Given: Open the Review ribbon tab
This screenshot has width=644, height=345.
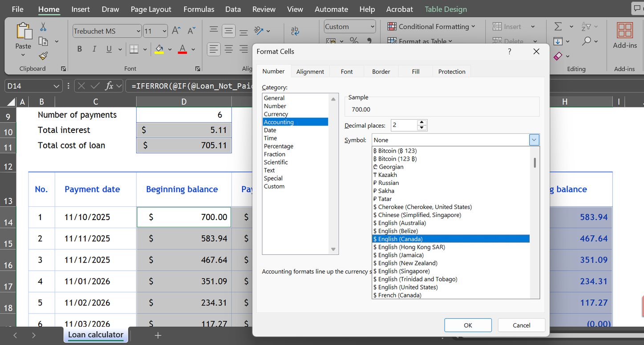Looking at the screenshot, I should point(263,9).
